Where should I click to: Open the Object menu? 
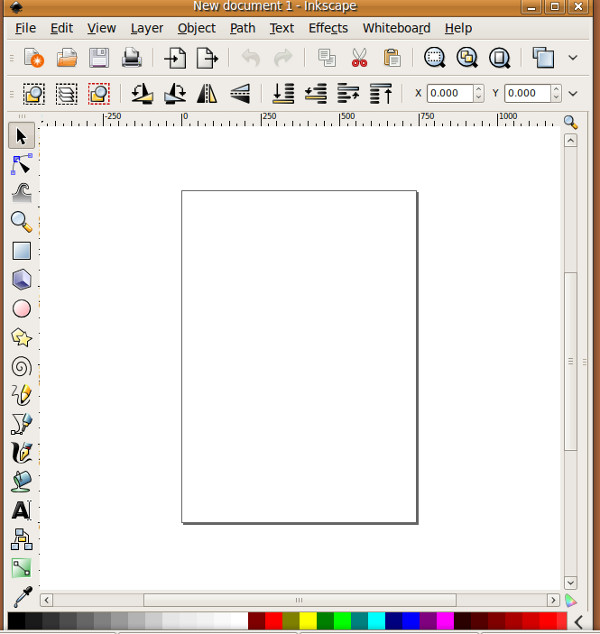196,28
